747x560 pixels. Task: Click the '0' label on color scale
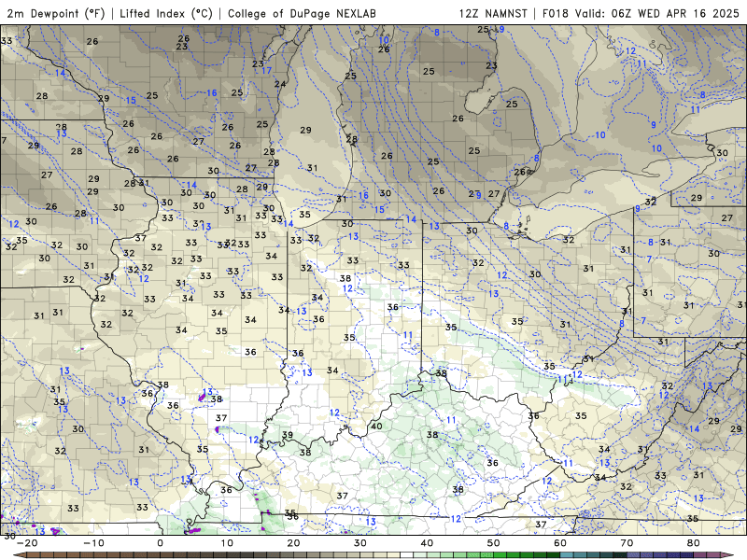[x=160, y=543]
